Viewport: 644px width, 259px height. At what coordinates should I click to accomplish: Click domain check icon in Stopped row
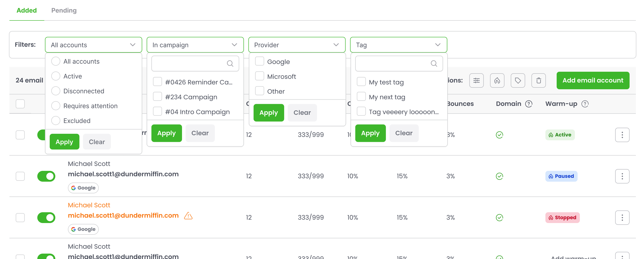tap(500, 218)
